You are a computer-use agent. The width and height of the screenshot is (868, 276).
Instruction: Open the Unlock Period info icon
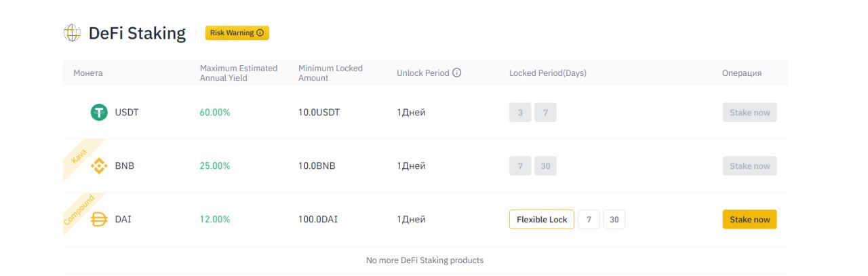pos(456,73)
